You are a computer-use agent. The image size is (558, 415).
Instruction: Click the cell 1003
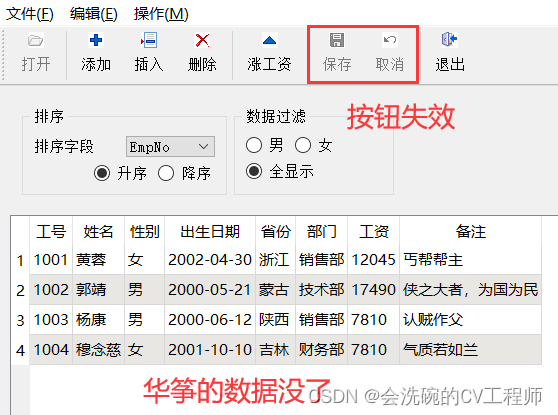[51, 320]
